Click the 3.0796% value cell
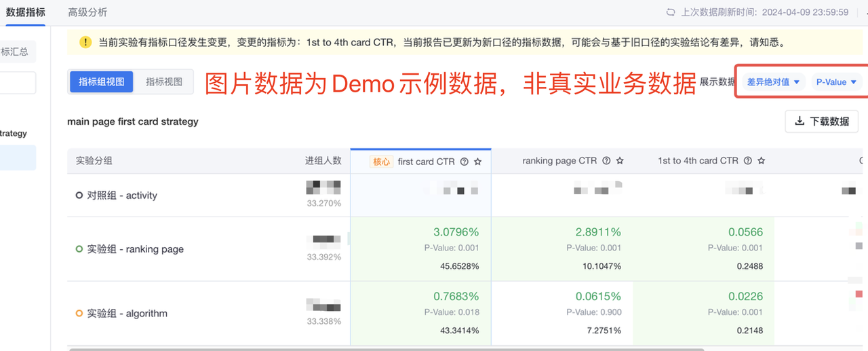This screenshot has width=868, height=351. (x=456, y=232)
